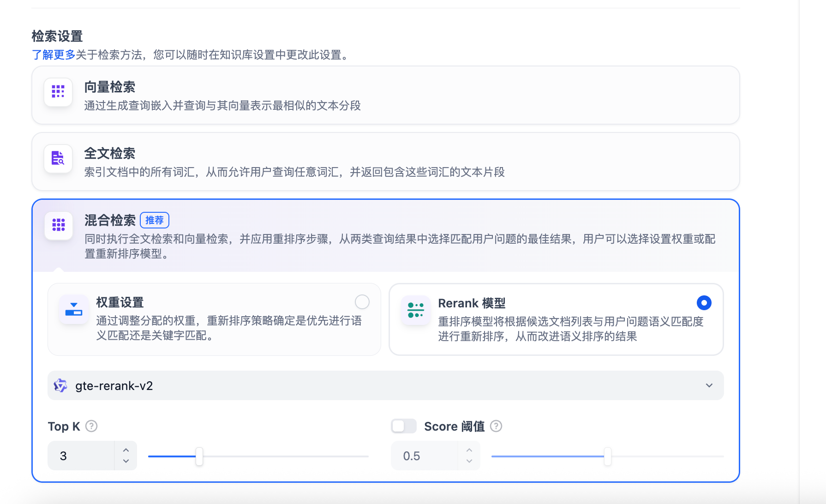Choose the 混合检索 retrieval option
The image size is (826, 504).
coord(386,235)
